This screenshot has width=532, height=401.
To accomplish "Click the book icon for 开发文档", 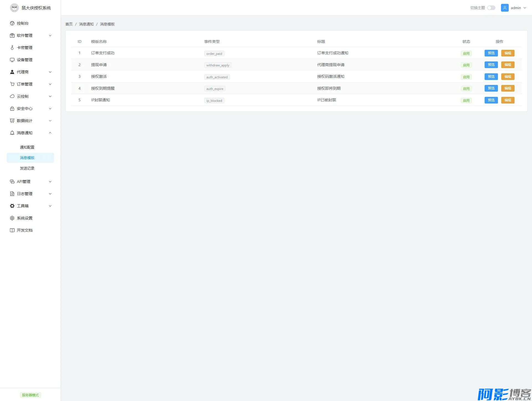I will click(x=12, y=230).
